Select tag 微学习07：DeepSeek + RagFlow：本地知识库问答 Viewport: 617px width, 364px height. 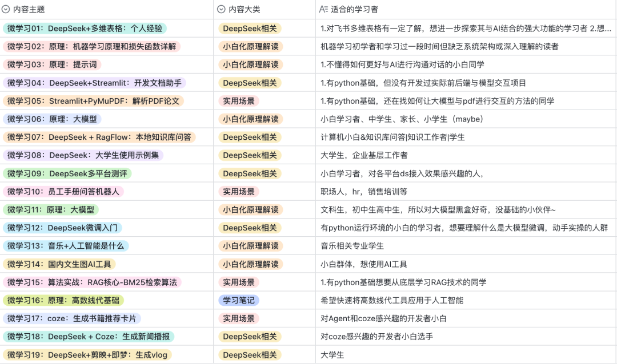tap(99, 137)
